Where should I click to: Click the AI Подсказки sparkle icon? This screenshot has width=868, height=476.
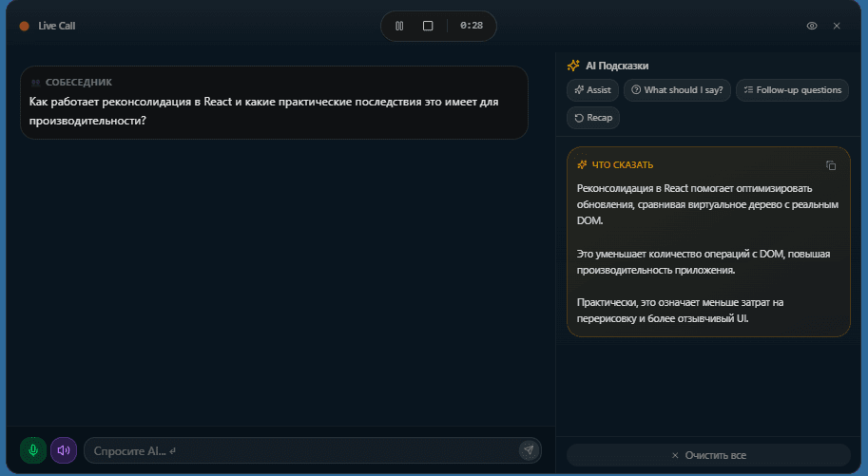click(573, 66)
